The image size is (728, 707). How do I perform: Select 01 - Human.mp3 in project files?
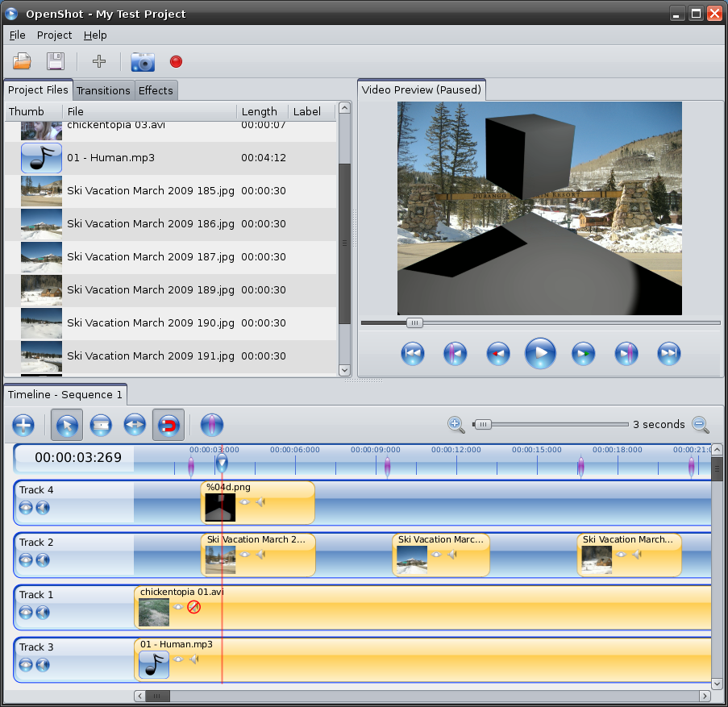[x=110, y=158]
